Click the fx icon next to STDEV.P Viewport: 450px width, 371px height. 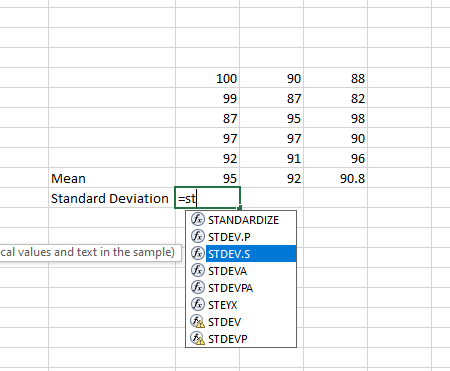(x=198, y=237)
